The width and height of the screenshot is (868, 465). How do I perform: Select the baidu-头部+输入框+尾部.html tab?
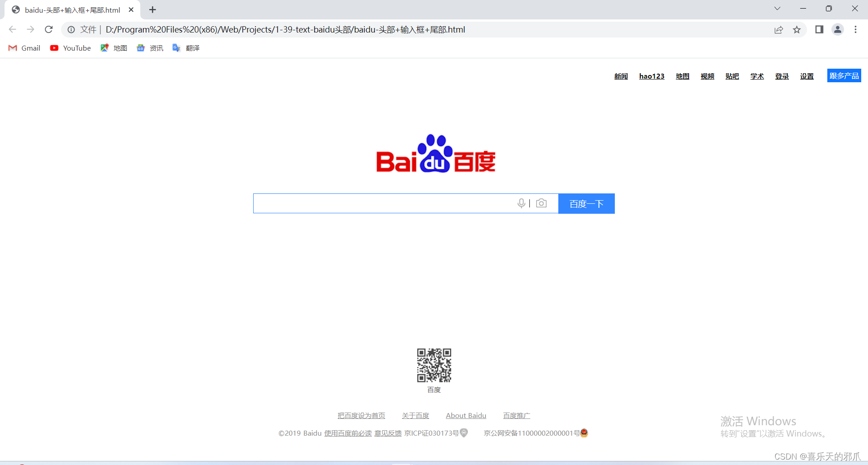[x=72, y=10]
